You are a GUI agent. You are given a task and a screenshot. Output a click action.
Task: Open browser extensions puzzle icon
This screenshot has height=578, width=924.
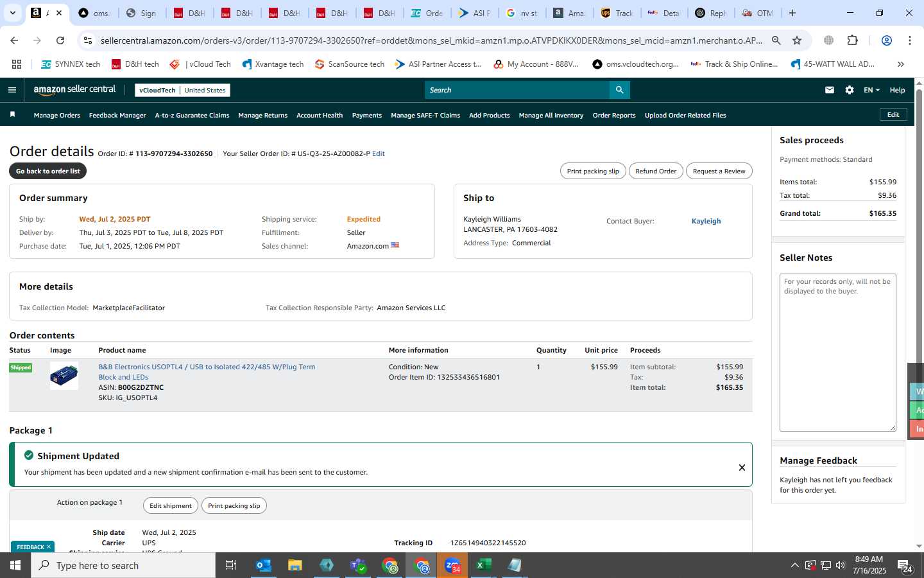tap(852, 40)
